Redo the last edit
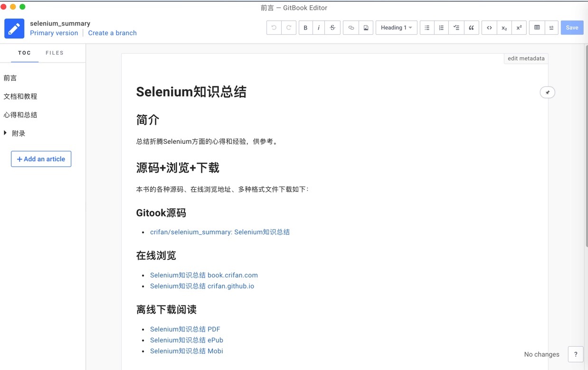 pyautogui.click(x=289, y=28)
